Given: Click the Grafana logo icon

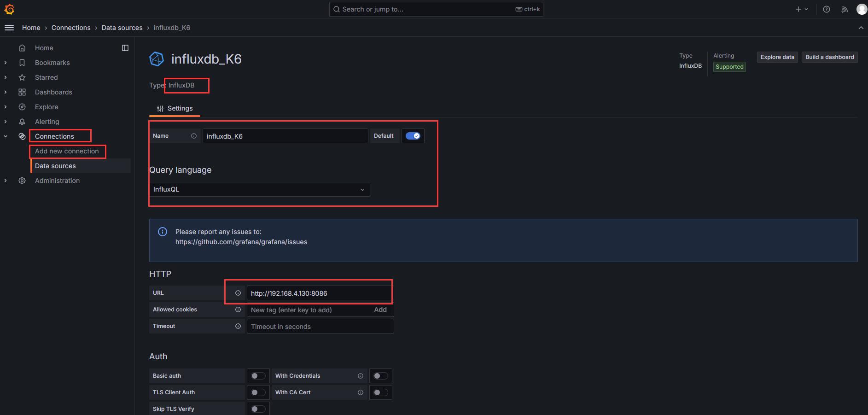Looking at the screenshot, I should [9, 9].
